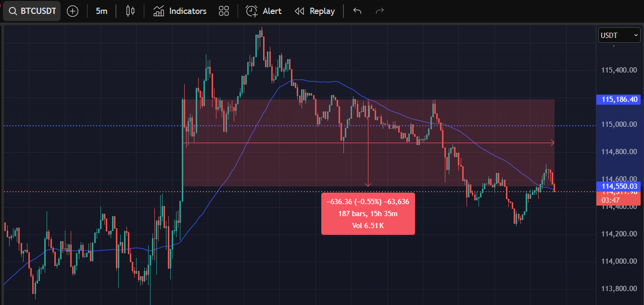644x305 pixels.
Task: Open the 5m timeframe selector
Action: coord(101,11)
